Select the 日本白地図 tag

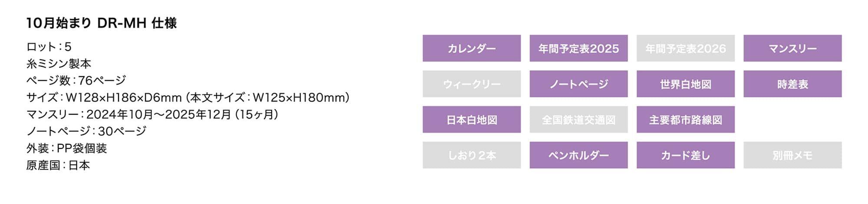pyautogui.click(x=471, y=120)
